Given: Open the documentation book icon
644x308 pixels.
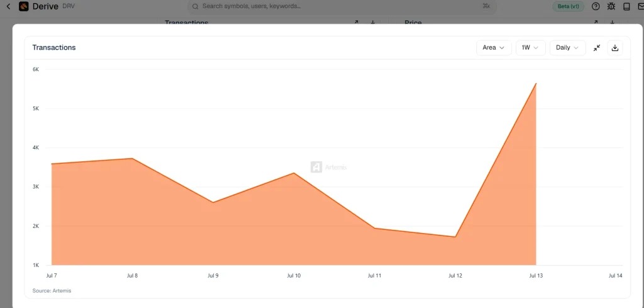Looking at the screenshot, I should point(626,6).
